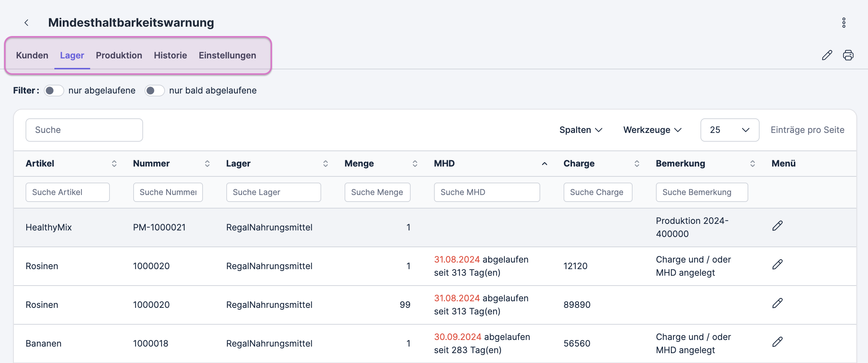Edit the Rosinen row with charge 12120
868x363 pixels.
777,265
